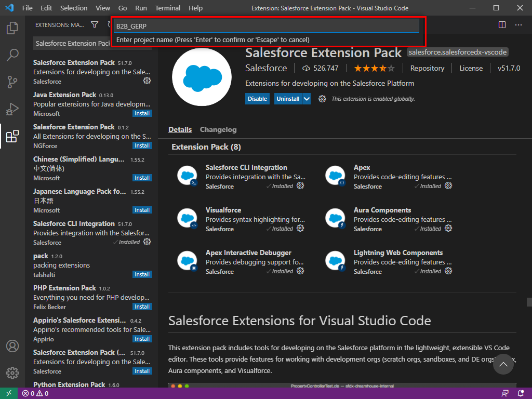Open manage gear next to Uninstall button

[322, 99]
